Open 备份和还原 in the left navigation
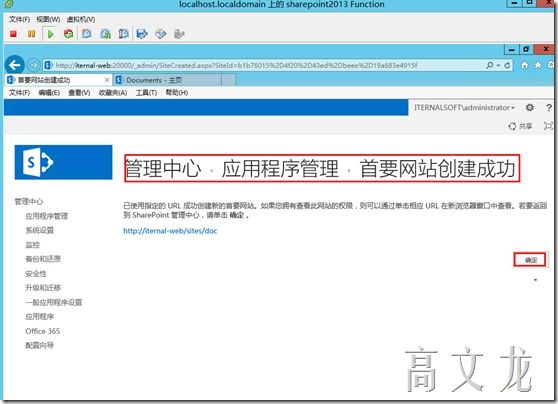558x404 pixels. (43, 259)
